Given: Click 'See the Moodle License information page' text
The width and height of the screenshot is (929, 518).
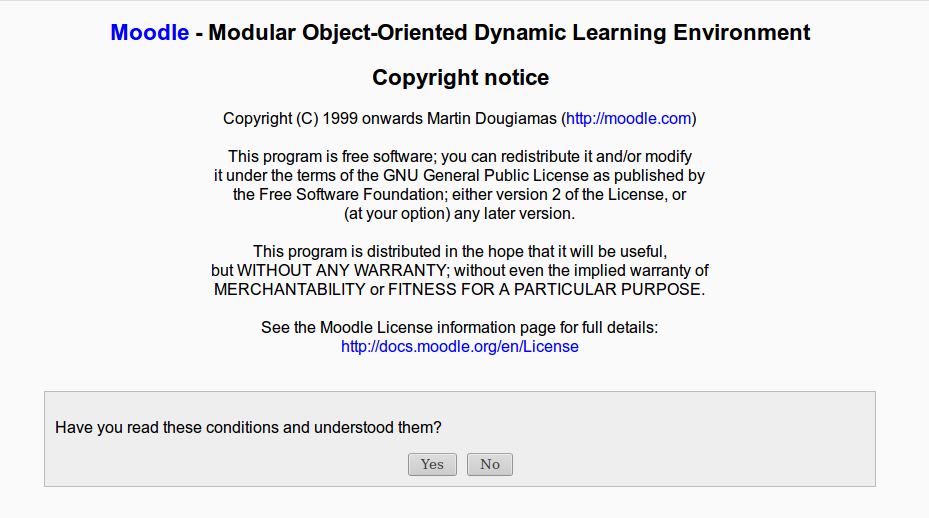Looking at the screenshot, I should [x=459, y=327].
